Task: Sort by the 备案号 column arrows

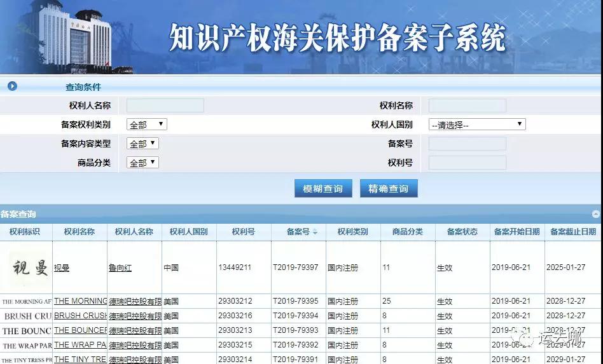Action: pyautogui.click(x=315, y=231)
